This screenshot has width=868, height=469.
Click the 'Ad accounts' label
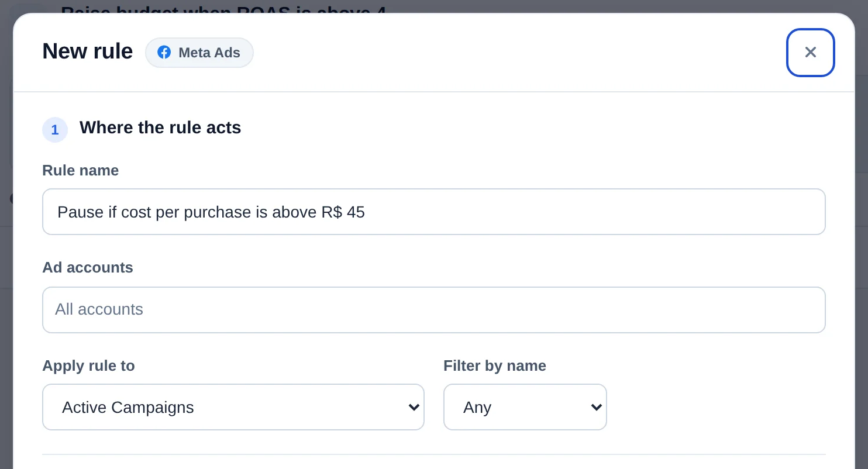88,267
